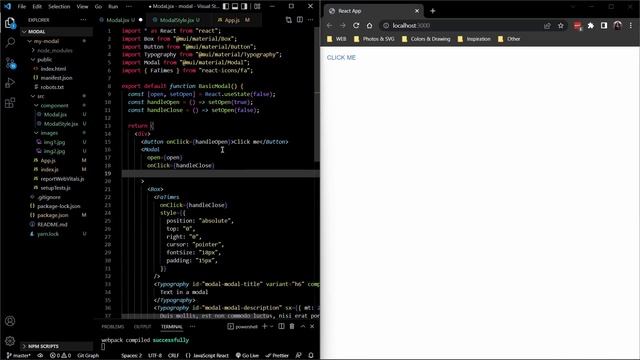Viewport: 640px width, 360px height.
Task: Kill the terminal with trash icon
Action: tap(292, 327)
